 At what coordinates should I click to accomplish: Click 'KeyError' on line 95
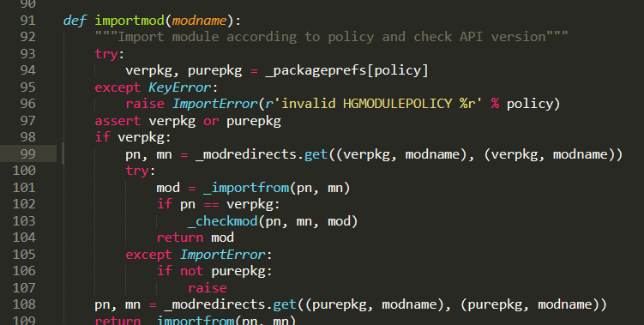pyautogui.click(x=180, y=87)
